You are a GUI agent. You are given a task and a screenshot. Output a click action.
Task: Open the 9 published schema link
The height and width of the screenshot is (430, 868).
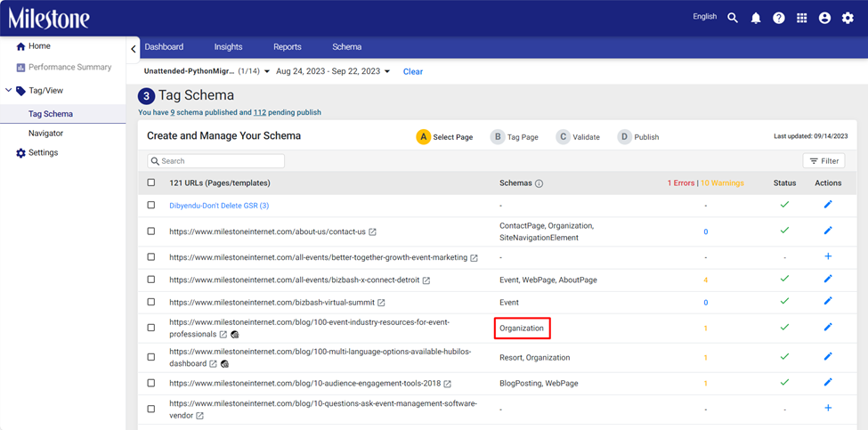pyautogui.click(x=173, y=112)
